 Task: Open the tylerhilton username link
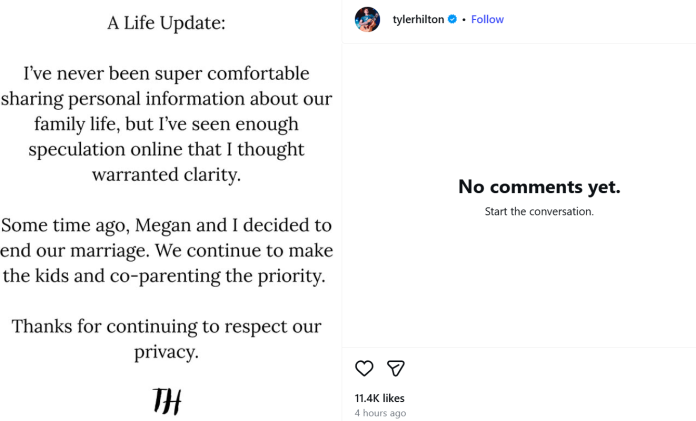tap(418, 20)
